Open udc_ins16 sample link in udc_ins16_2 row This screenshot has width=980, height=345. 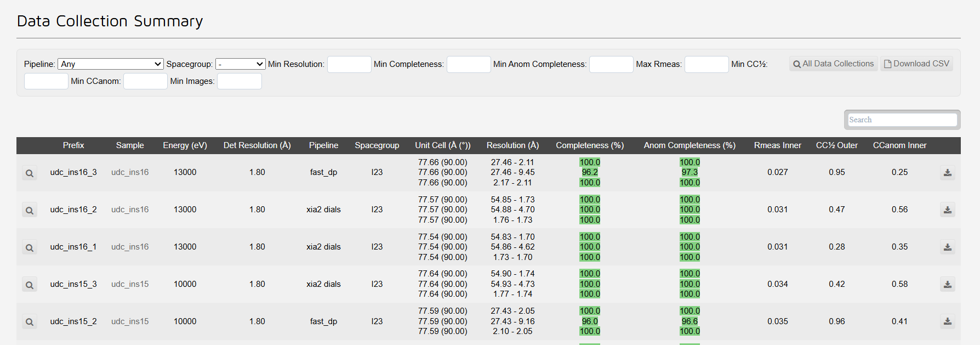[x=130, y=210]
